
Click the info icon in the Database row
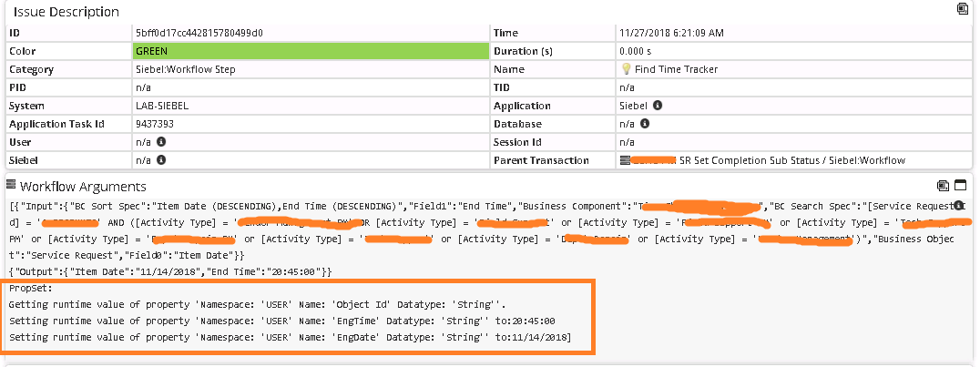pyautogui.click(x=644, y=123)
